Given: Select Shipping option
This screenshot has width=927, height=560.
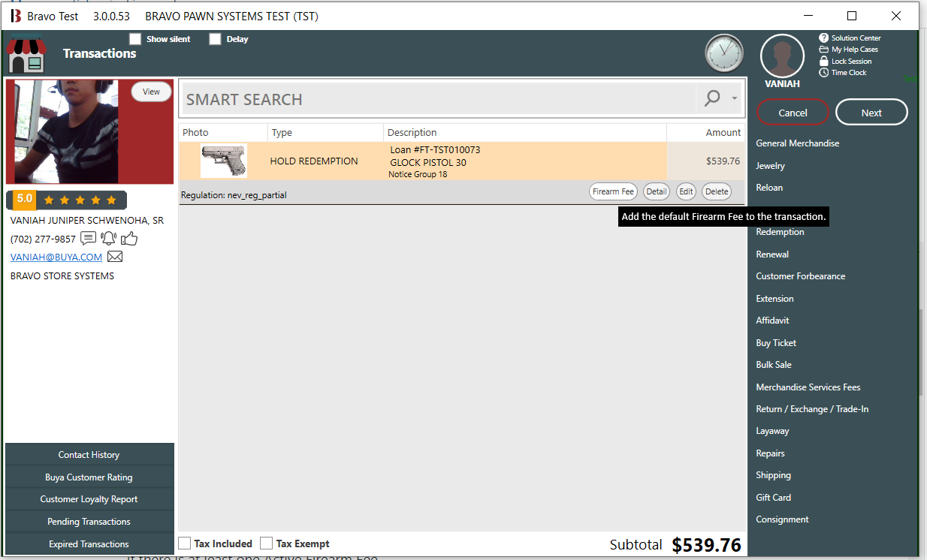Looking at the screenshot, I should click(x=773, y=475).
